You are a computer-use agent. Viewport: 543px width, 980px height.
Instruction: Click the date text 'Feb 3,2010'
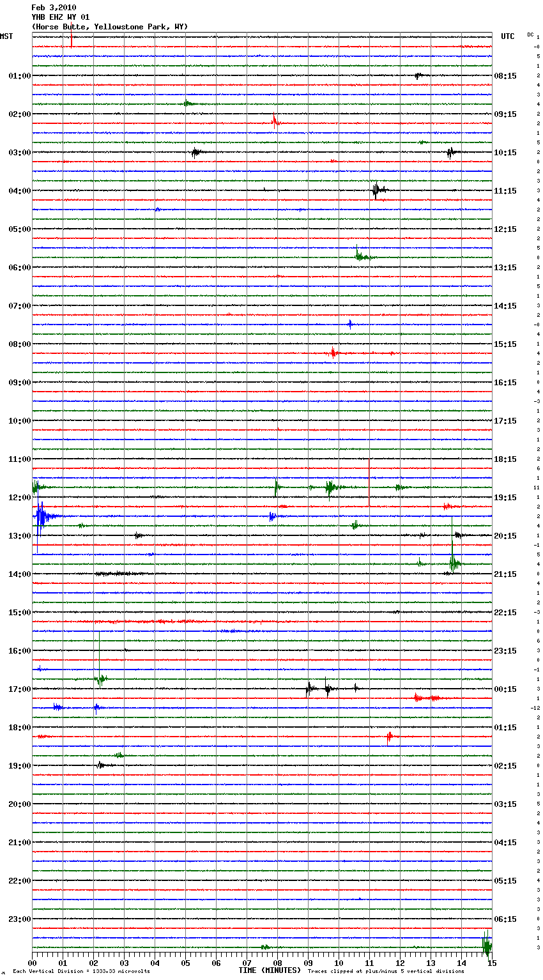coord(54,8)
